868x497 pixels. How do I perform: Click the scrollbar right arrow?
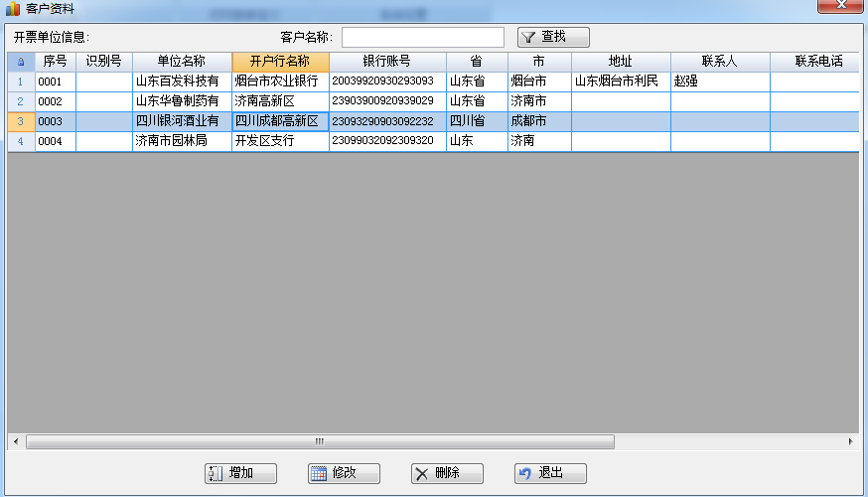850,441
